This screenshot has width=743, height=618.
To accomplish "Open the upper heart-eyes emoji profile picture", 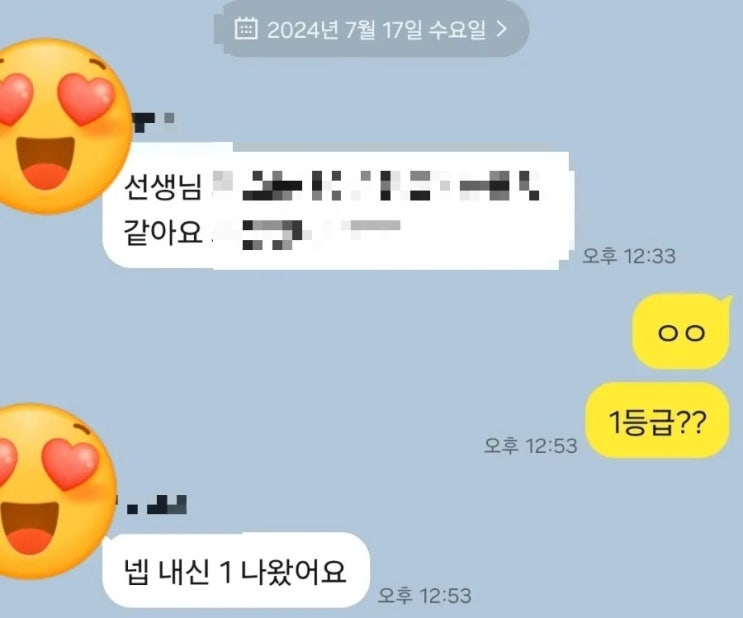I will coord(59,126).
